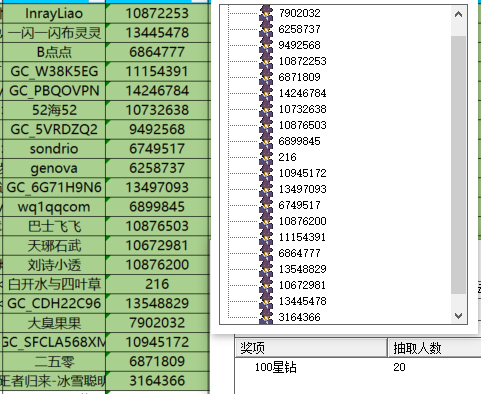Click the 奖项 column header
Screen dimensions: 481x394
311,348
